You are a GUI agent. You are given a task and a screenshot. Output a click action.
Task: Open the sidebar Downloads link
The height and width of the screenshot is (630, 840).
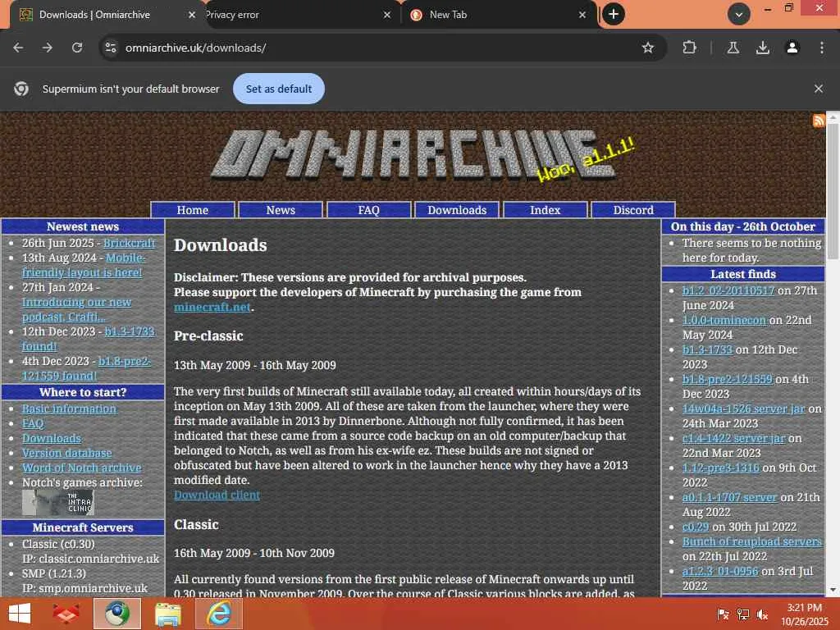pos(52,438)
